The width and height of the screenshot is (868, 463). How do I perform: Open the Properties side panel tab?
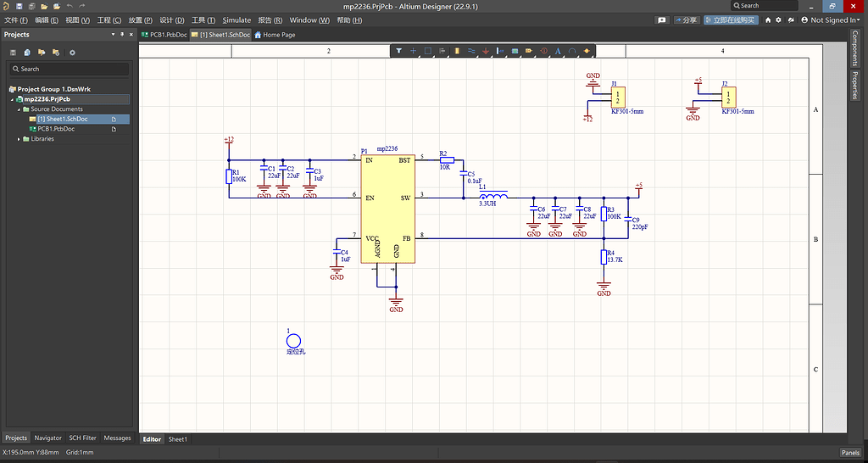pos(854,84)
